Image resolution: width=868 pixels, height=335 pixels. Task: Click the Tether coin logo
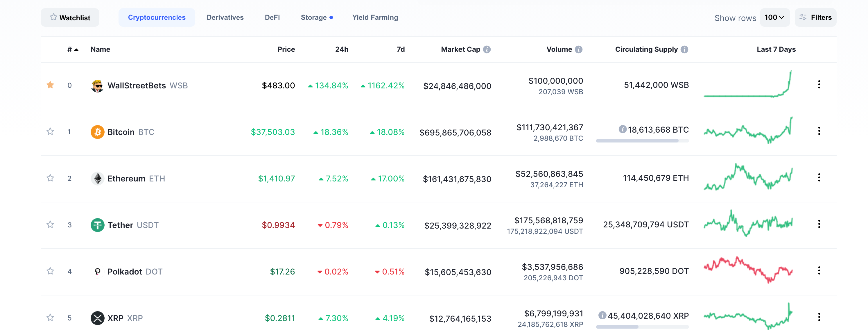click(x=97, y=225)
